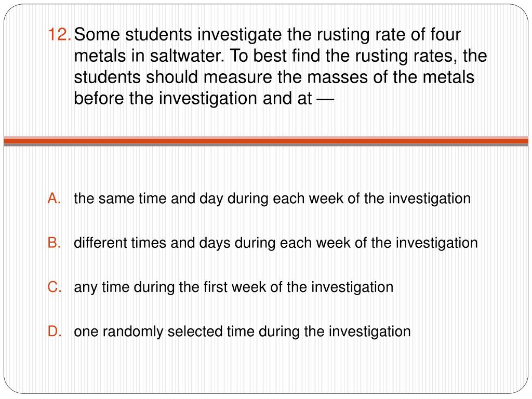
Task: Click the orange letter B answer marker
Action: click(55, 243)
